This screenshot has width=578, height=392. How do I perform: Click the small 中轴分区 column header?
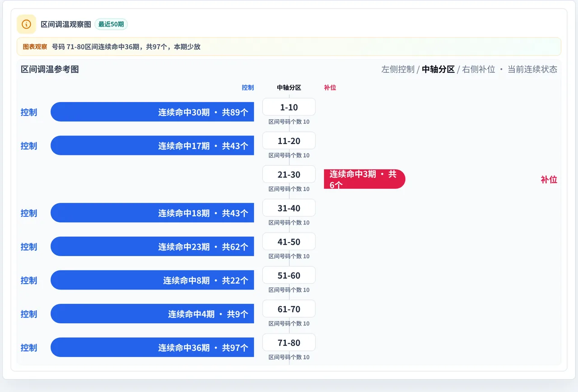[289, 88]
